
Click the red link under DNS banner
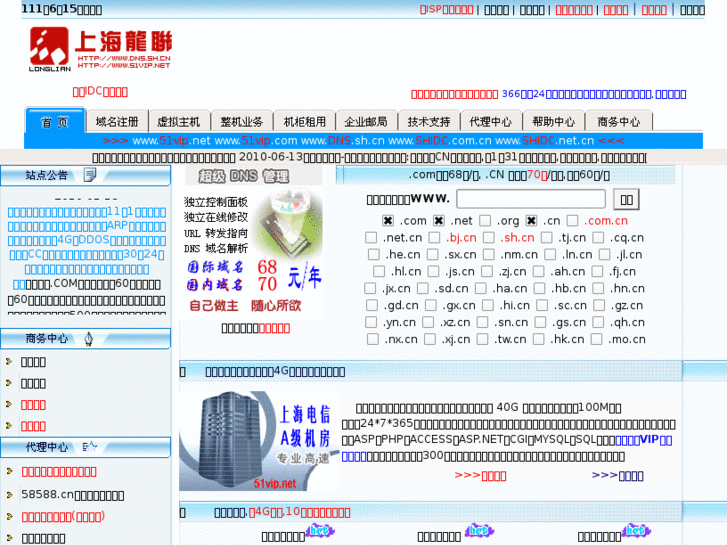tap(274, 328)
